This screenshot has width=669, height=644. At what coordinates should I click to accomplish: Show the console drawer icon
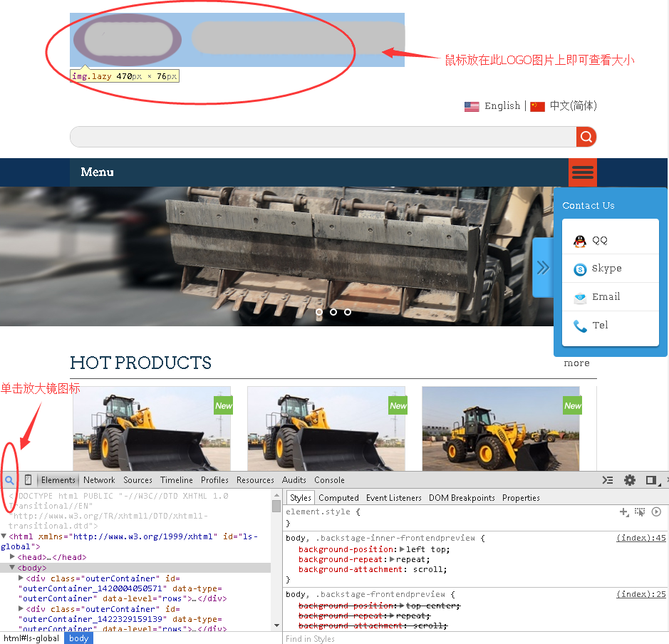tap(608, 480)
